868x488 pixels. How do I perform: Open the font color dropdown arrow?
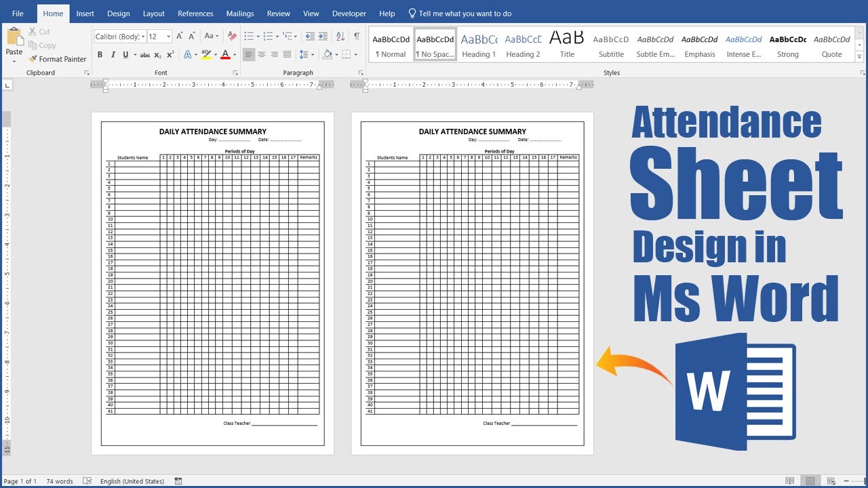235,55
